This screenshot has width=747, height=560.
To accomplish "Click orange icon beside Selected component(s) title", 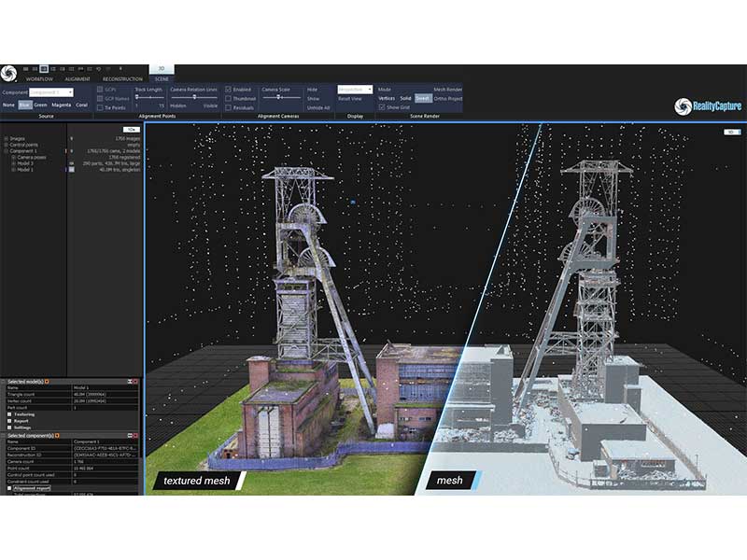I will [x=57, y=435].
